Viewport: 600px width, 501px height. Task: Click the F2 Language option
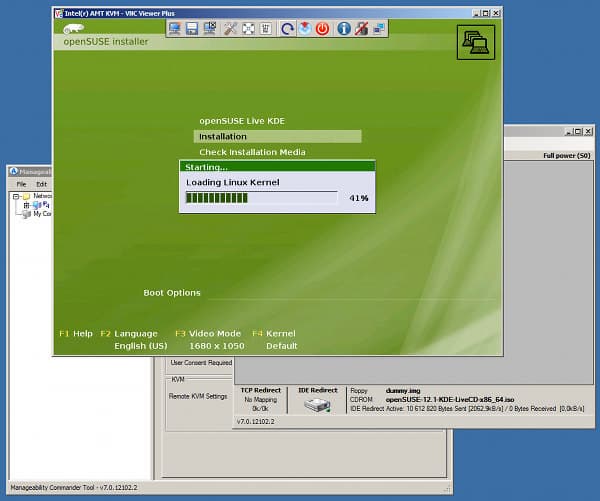click(129, 334)
